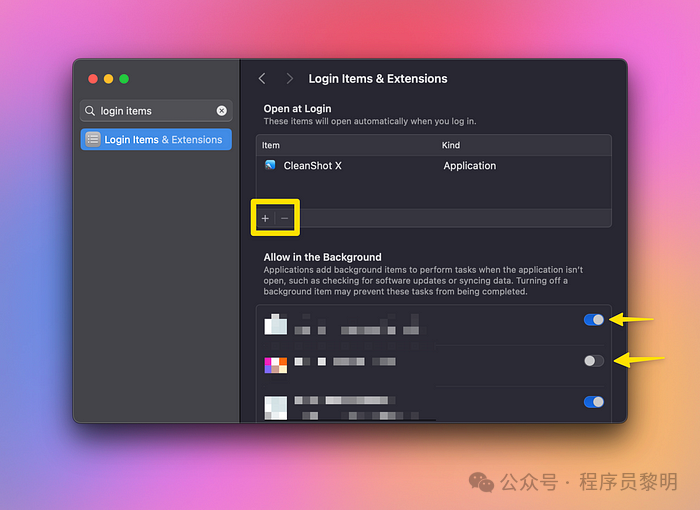Minimize the window with the yellow button

coord(108,79)
